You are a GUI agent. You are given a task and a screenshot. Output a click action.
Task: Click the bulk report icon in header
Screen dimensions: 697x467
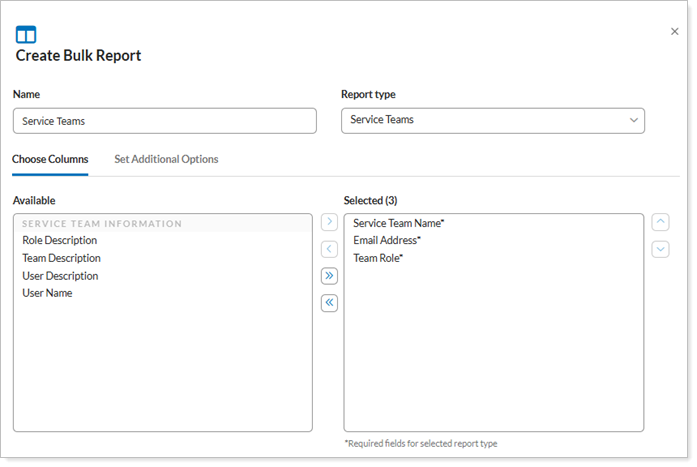coord(26,34)
